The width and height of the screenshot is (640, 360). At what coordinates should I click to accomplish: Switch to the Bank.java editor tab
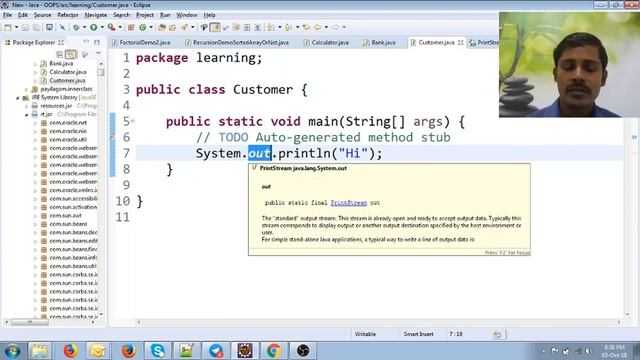click(380, 42)
